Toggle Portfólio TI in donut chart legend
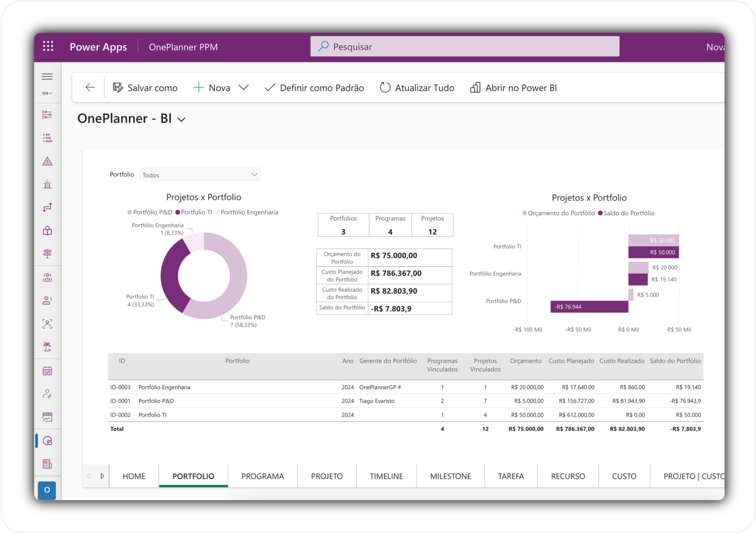Viewport: 756px width, 533px height. tap(194, 212)
